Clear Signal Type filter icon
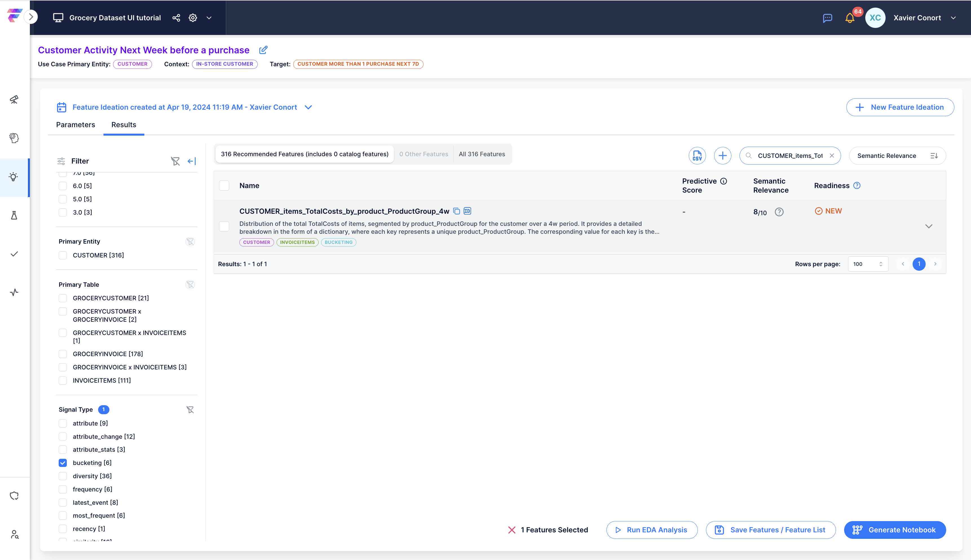The height and width of the screenshot is (560, 971). coord(190,410)
